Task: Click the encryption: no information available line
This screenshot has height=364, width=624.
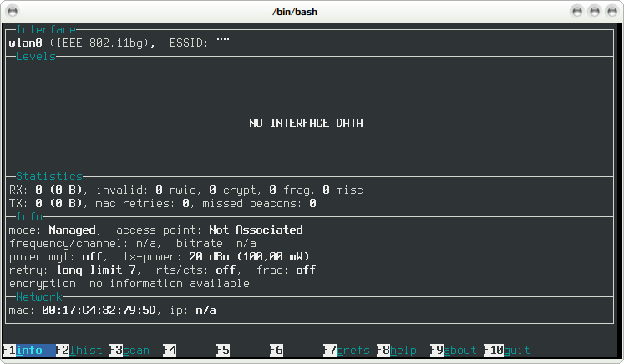Action: [x=129, y=284]
